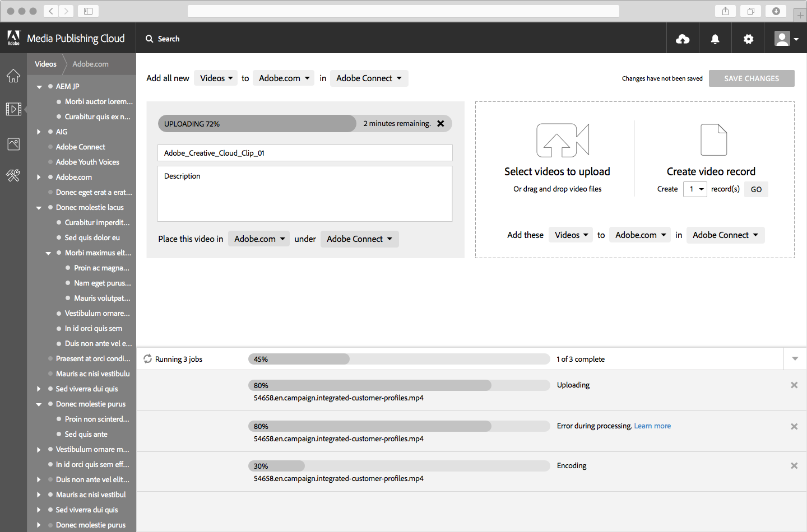Image resolution: width=807 pixels, height=532 pixels.
Task: Select Morbi auctor lorem tree item
Action: pos(99,101)
